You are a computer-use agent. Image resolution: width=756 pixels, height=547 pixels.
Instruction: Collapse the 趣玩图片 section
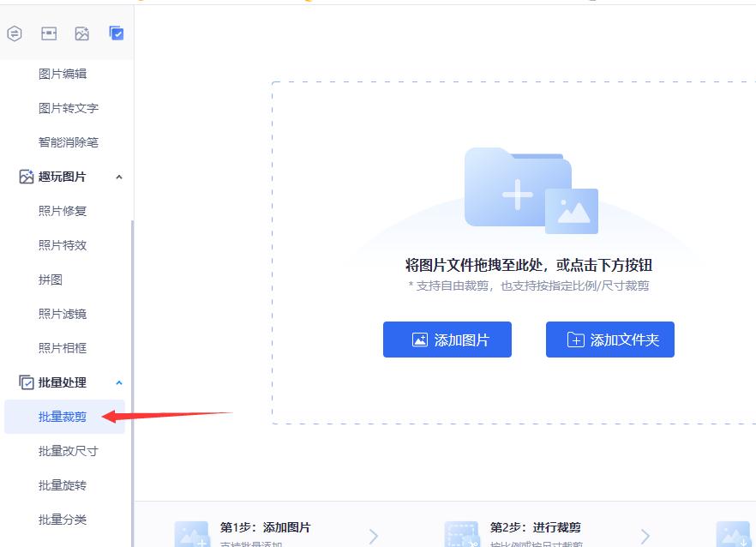click(x=119, y=177)
